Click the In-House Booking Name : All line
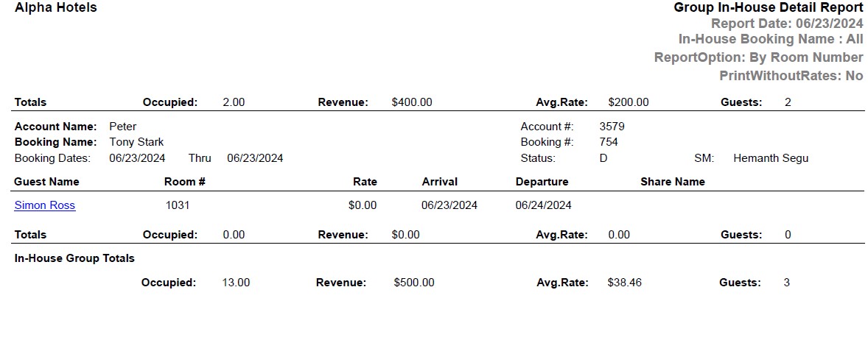 point(770,40)
